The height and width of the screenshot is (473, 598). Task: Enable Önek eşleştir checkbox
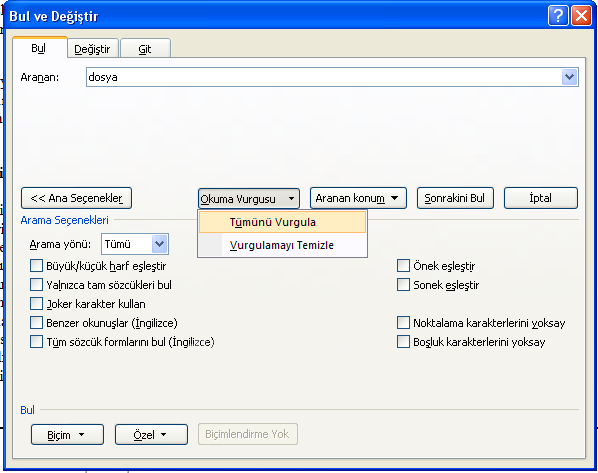pyautogui.click(x=403, y=265)
